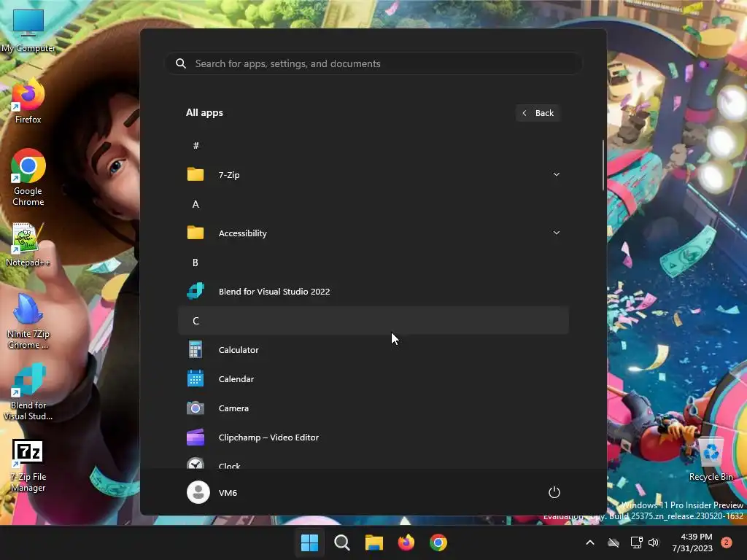This screenshot has height=560, width=747.
Task: Click the All apps list scrollbar
Action: pos(603,166)
